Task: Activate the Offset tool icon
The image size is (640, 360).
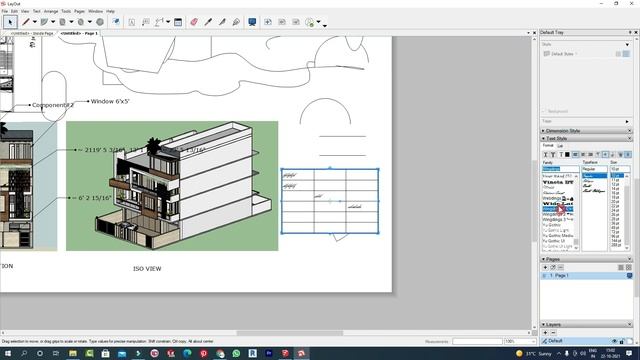Action: coord(116,22)
